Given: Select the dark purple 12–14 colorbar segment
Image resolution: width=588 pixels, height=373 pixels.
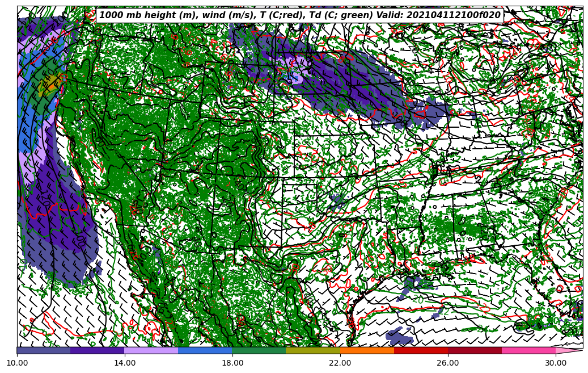Looking at the screenshot, I should [98, 350].
